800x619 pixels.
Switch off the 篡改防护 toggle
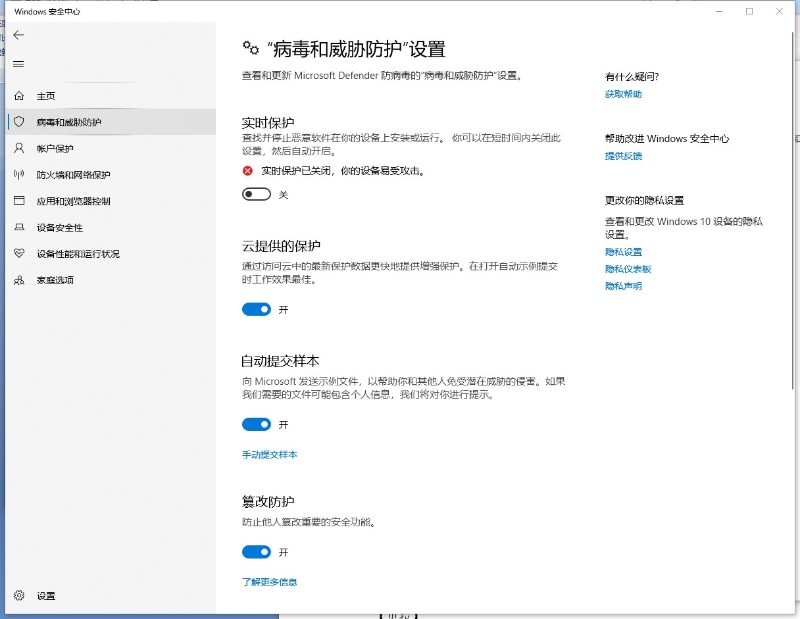pyautogui.click(x=256, y=552)
